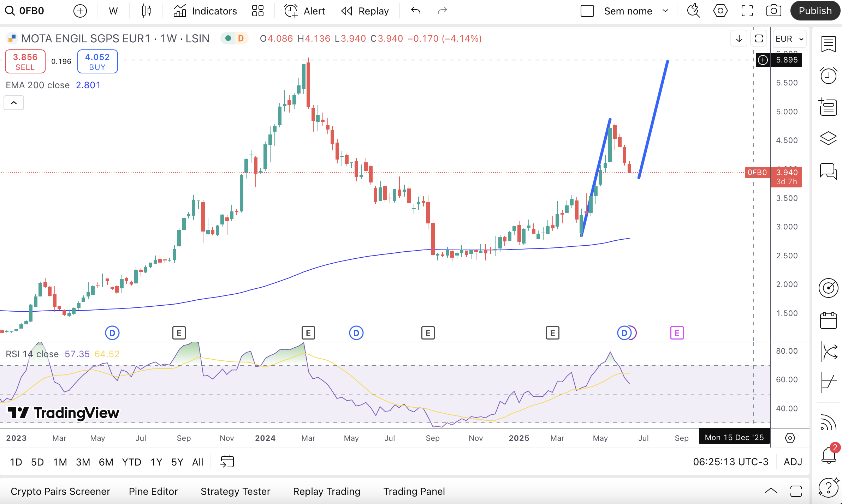This screenshot has height=504, width=842.
Task: Take a chart snapshot with camera icon
Action: click(773, 11)
